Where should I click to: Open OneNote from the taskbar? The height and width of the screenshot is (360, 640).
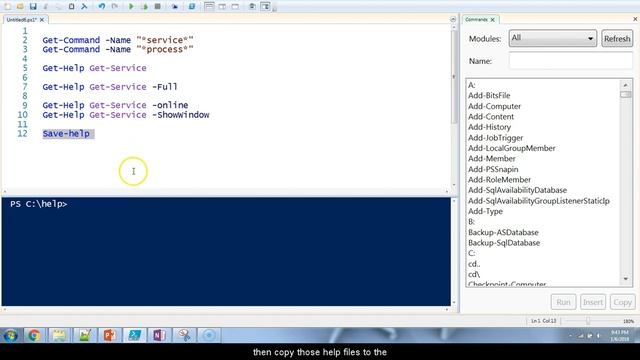point(159,335)
